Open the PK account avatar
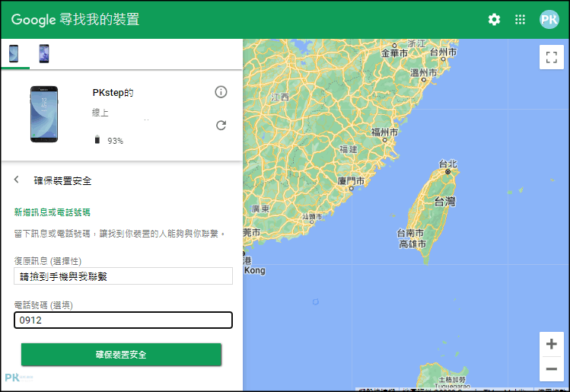570x392 pixels. (x=549, y=19)
